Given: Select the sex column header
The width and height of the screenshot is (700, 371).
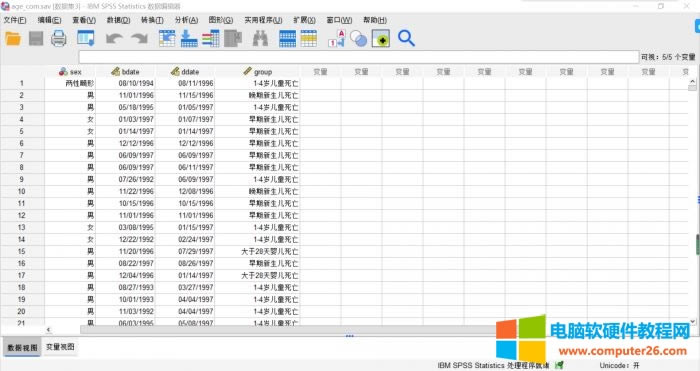Looking at the screenshot, I should (x=70, y=72).
